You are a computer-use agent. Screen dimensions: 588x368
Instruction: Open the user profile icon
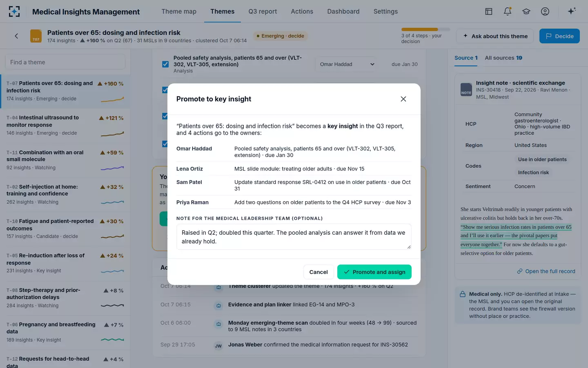tap(545, 11)
